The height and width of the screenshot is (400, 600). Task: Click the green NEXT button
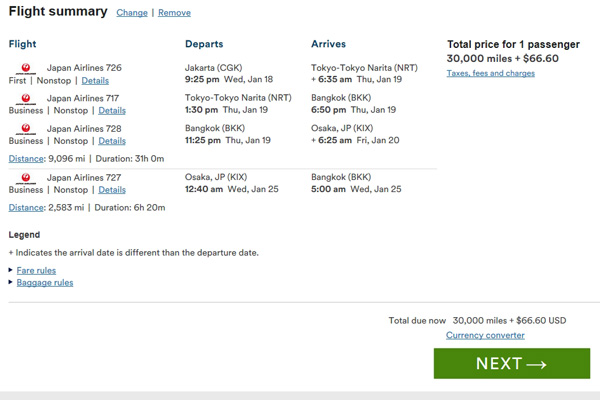[x=512, y=363]
